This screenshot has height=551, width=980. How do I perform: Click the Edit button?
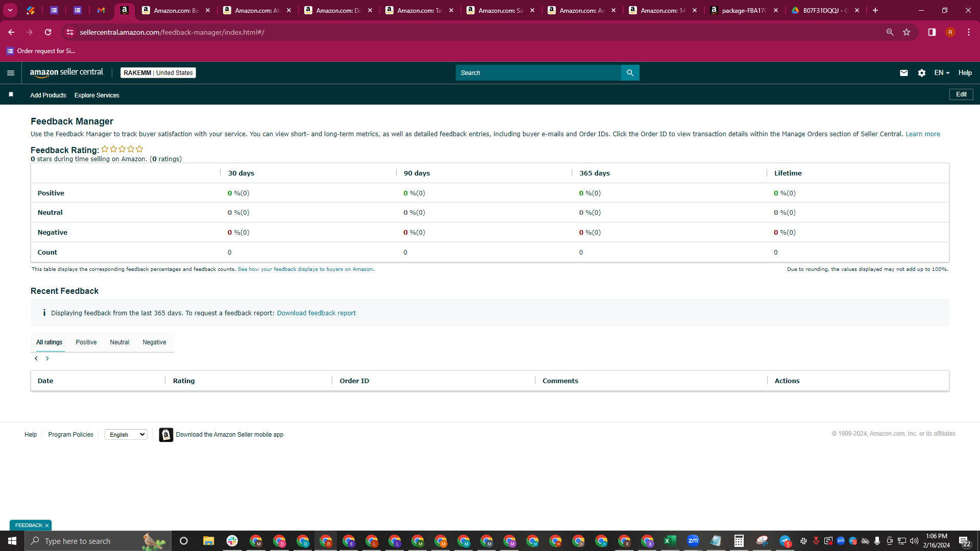click(x=961, y=94)
